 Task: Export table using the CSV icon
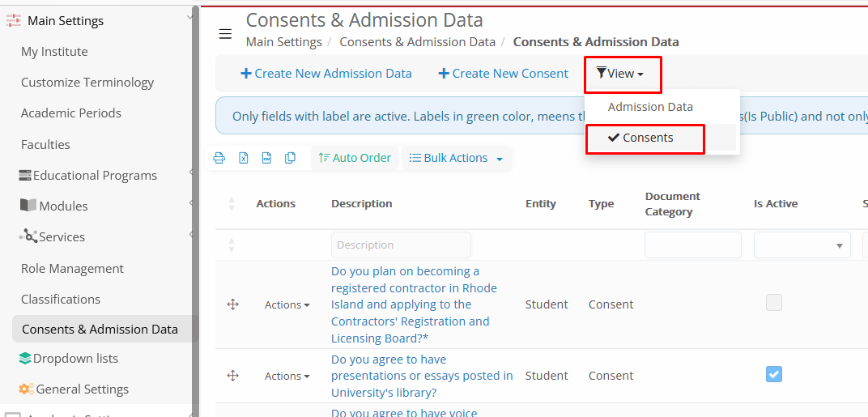coord(266,158)
